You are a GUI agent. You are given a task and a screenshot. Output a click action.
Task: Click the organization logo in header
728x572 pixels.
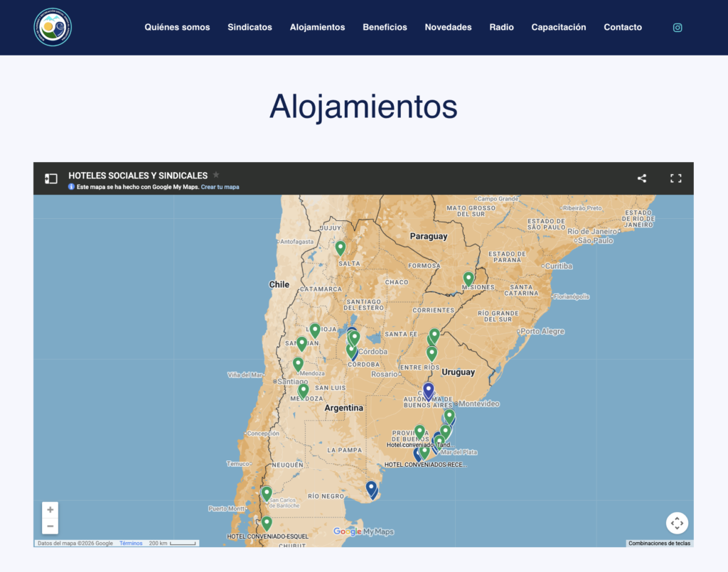[53, 28]
